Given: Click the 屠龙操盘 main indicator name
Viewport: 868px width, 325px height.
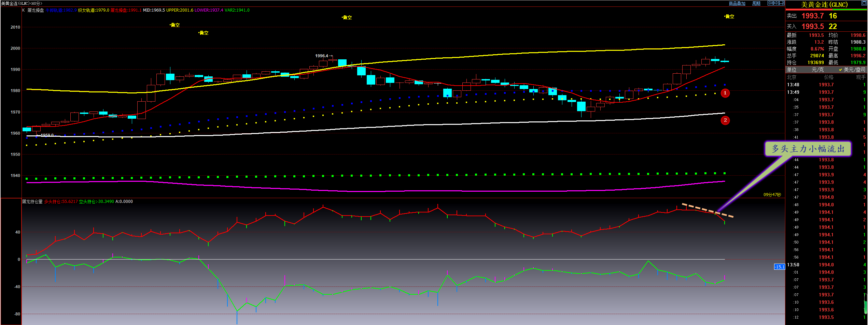Looking at the screenshot, I should click(x=36, y=10).
